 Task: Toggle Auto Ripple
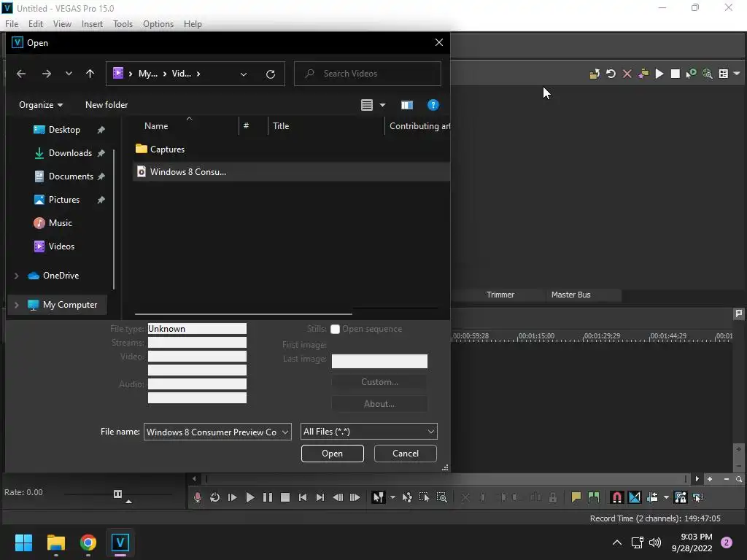click(x=652, y=497)
